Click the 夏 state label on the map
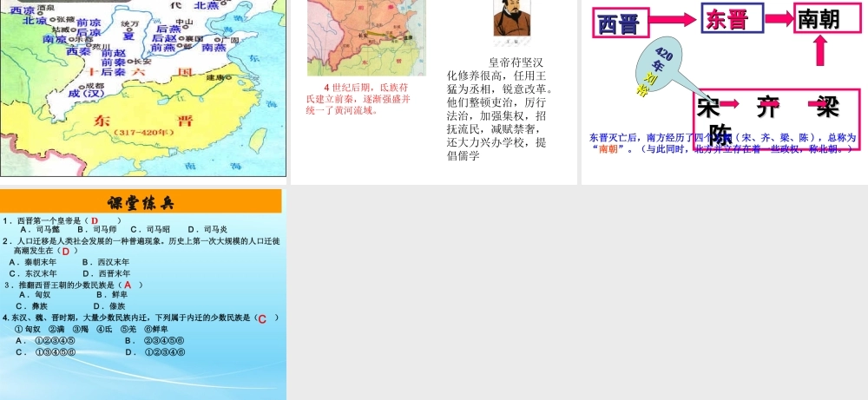The image size is (868, 400). [x=128, y=36]
